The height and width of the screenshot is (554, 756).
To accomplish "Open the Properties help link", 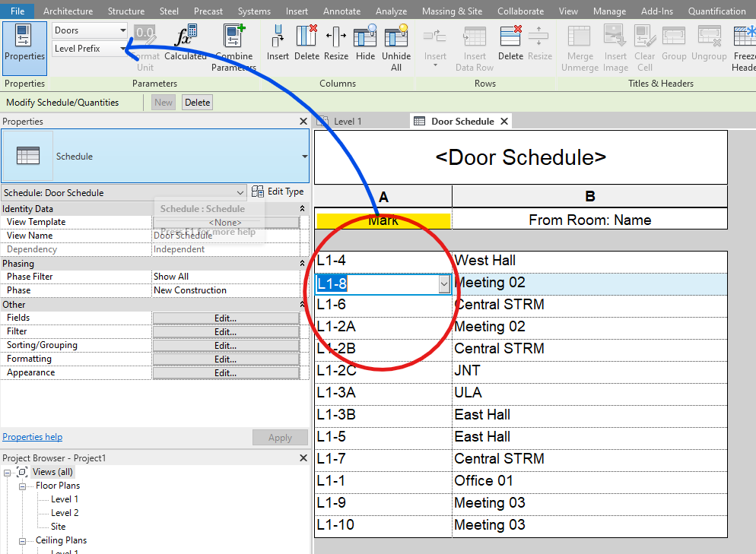I will pyautogui.click(x=32, y=436).
